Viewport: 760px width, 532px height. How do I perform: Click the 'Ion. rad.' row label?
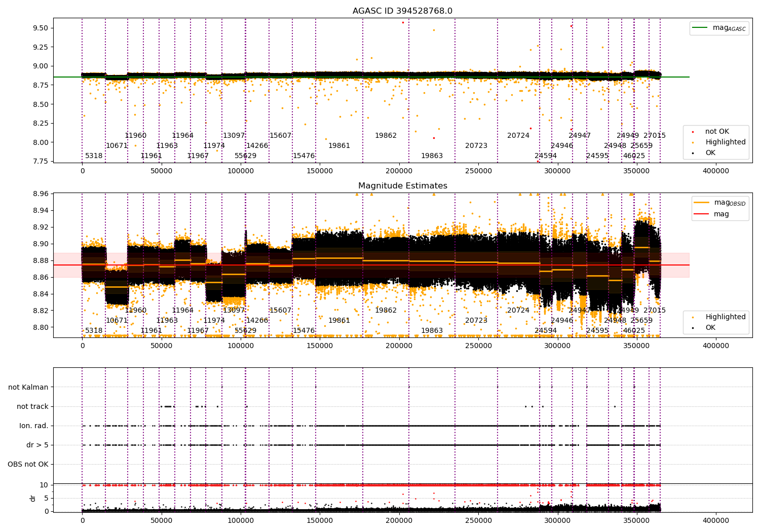pos(34,426)
